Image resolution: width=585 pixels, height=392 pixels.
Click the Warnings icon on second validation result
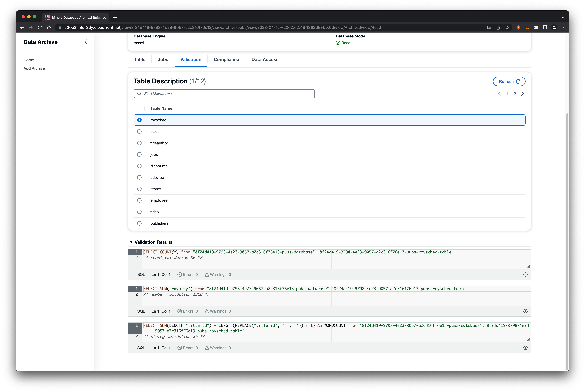(207, 311)
